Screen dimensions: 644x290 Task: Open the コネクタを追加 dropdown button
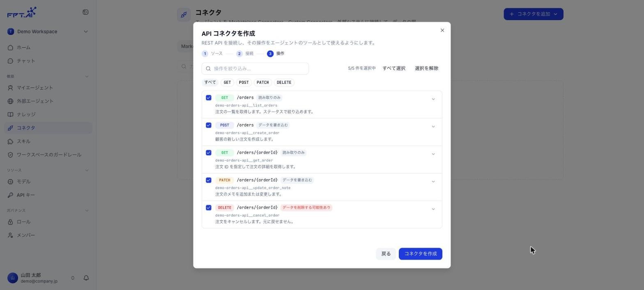click(x=534, y=14)
